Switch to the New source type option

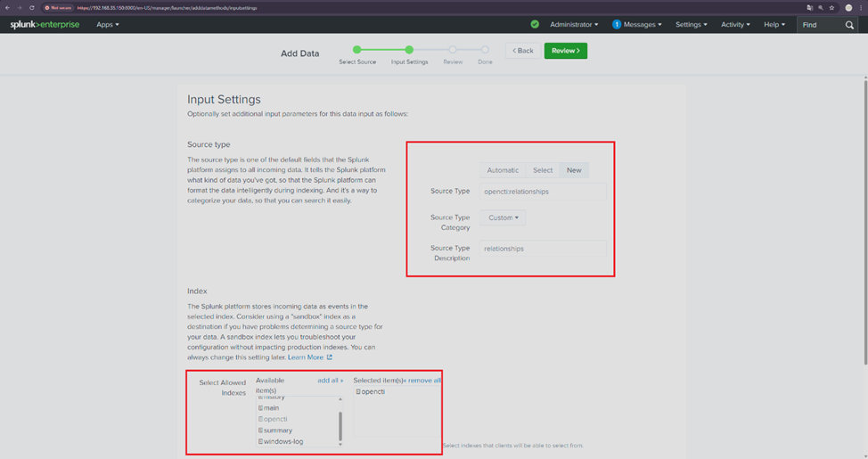tap(574, 170)
